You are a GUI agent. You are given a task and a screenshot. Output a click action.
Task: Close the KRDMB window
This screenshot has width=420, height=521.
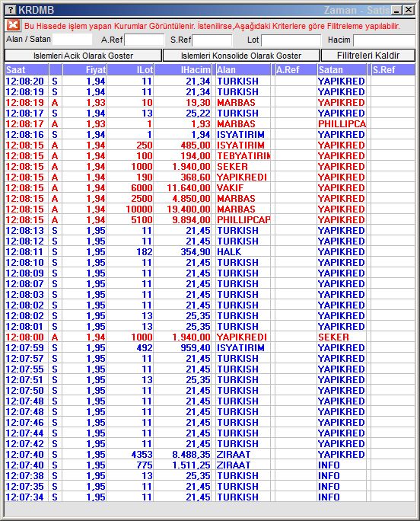point(409,10)
